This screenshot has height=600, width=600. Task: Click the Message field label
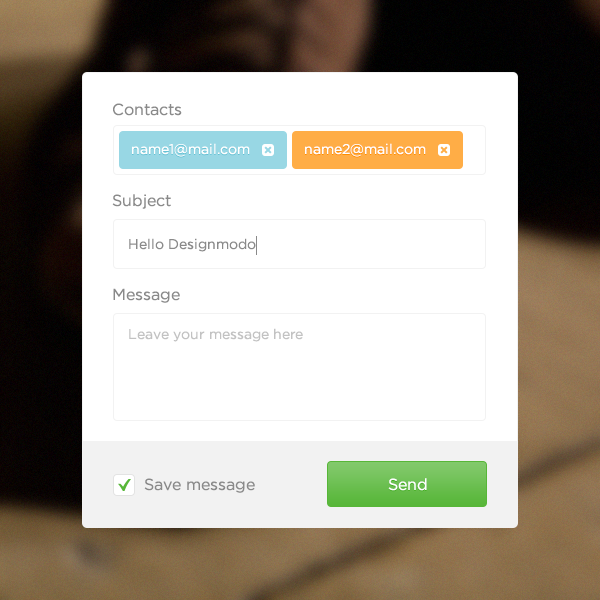coord(146,295)
